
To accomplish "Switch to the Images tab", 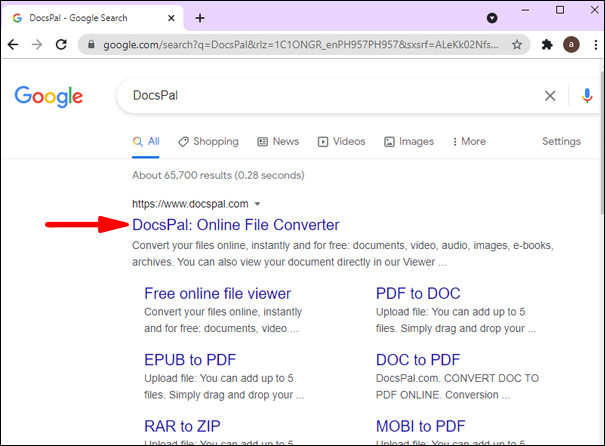I will 409,142.
